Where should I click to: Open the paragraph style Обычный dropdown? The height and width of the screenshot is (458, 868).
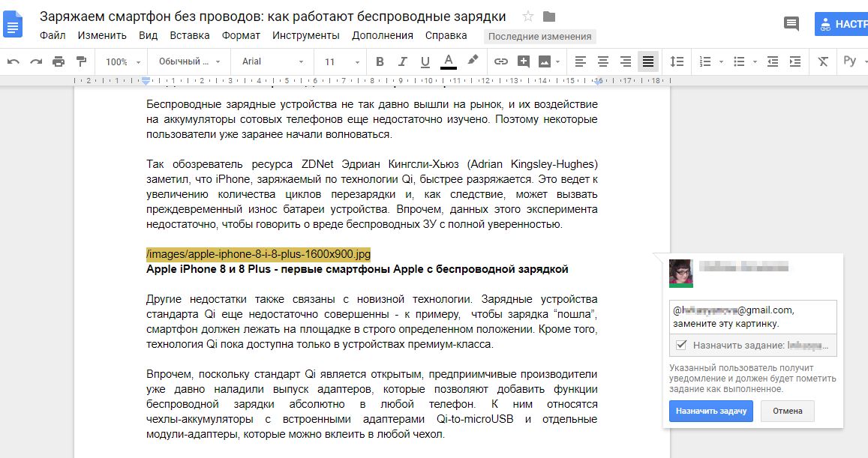coord(190,61)
